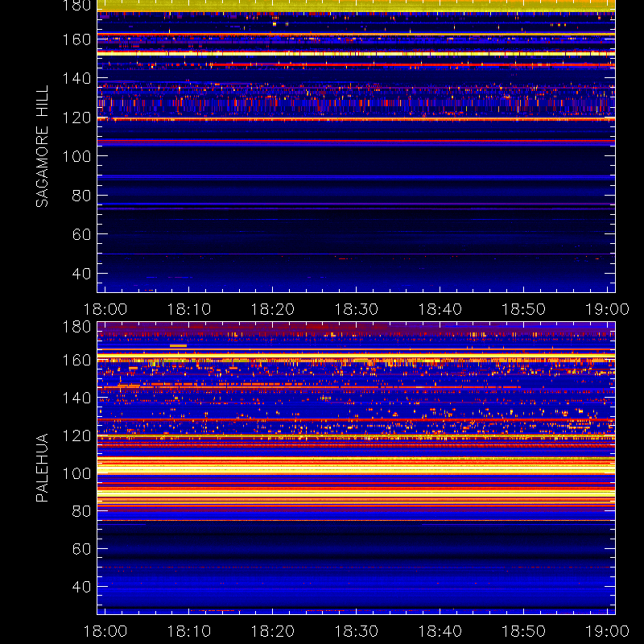Pick the 18:50 time label below Sagamore Hill plot

[524, 309]
